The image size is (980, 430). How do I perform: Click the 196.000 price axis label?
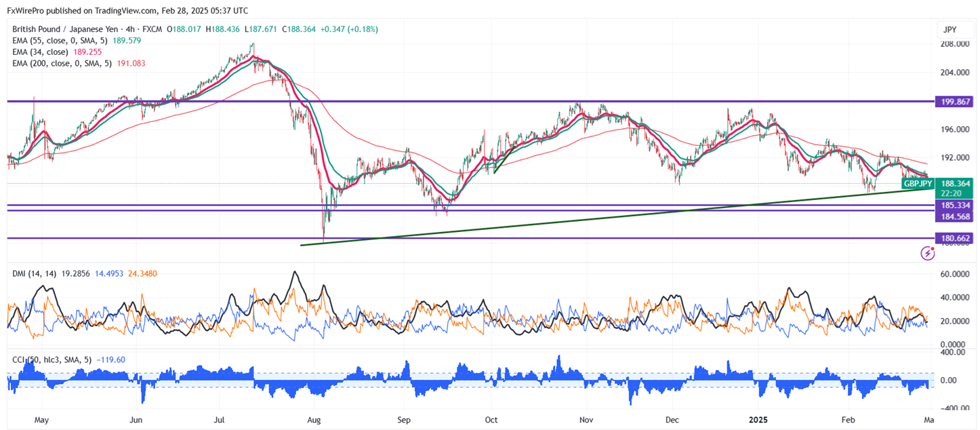pos(955,129)
